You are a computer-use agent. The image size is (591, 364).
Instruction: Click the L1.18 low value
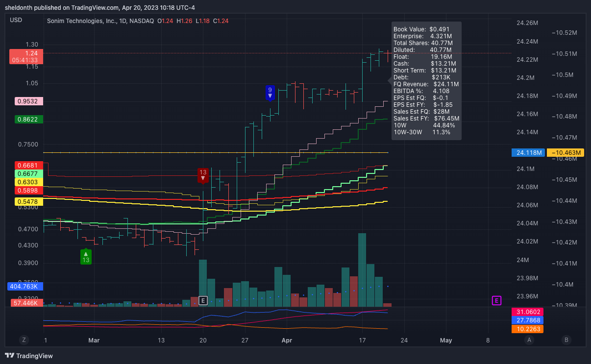click(202, 21)
